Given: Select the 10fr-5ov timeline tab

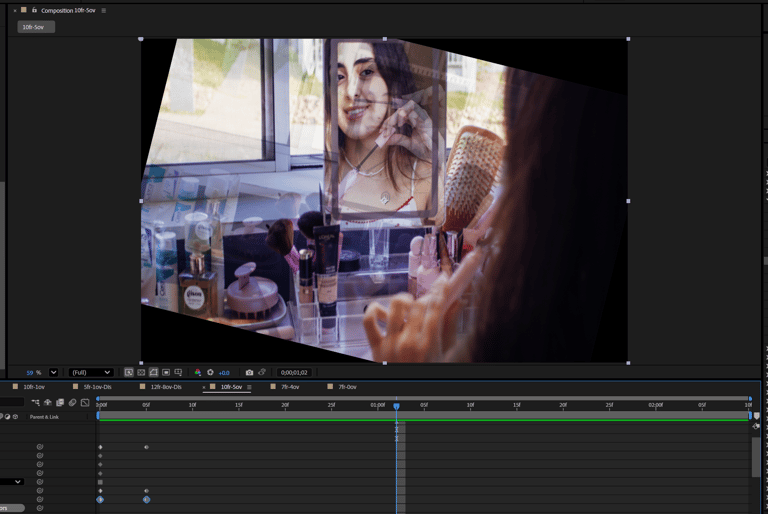Looking at the screenshot, I should click(x=231, y=387).
